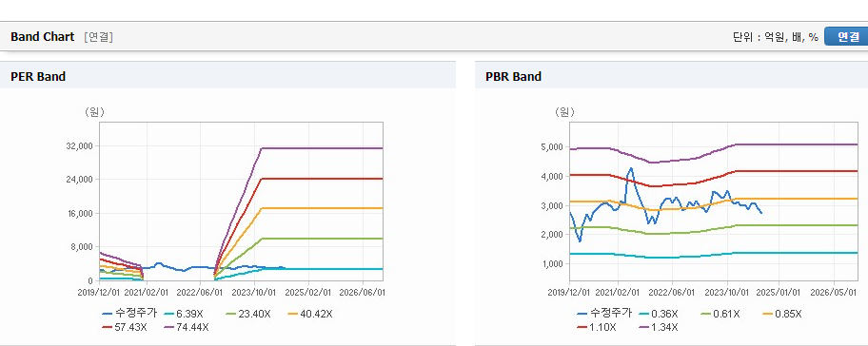Click the Band Chart title
The height and width of the screenshot is (346, 868).
click(42, 37)
